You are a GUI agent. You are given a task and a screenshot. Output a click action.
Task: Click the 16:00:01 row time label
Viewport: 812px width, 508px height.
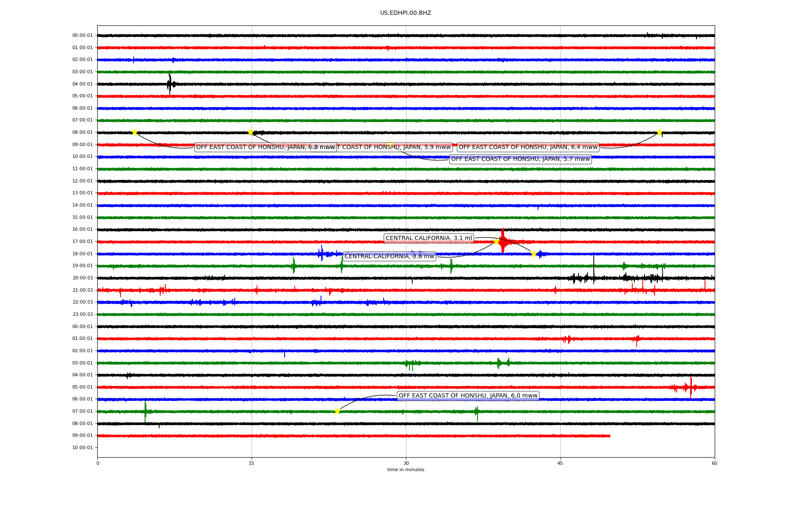click(82, 229)
